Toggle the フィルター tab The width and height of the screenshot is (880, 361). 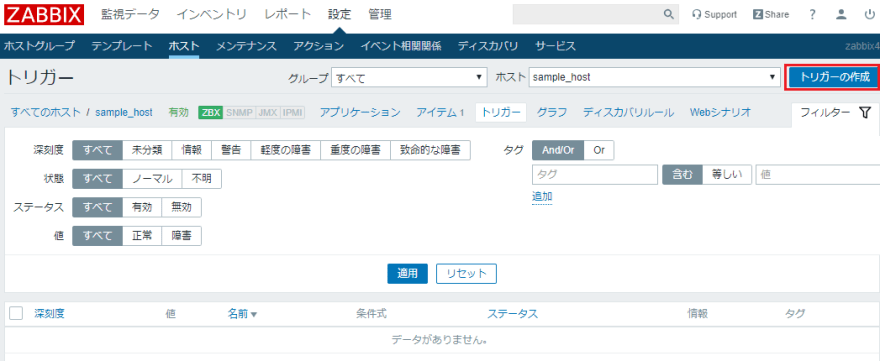coord(835,112)
